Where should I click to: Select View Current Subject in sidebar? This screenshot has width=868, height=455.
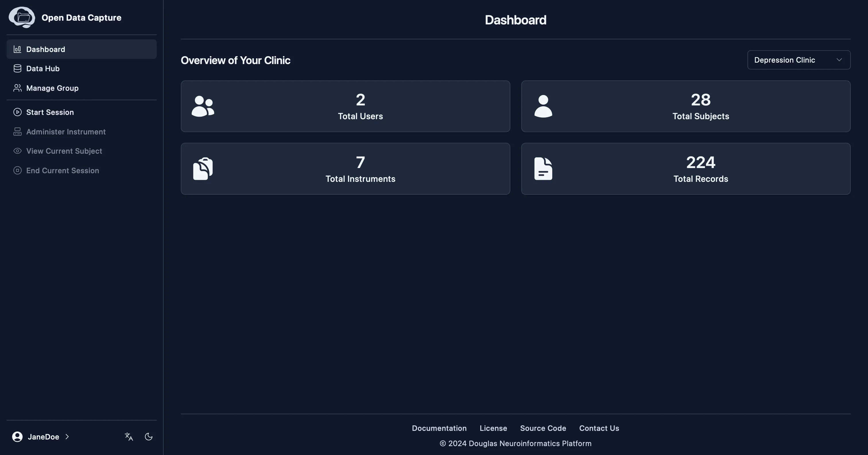coord(82,151)
